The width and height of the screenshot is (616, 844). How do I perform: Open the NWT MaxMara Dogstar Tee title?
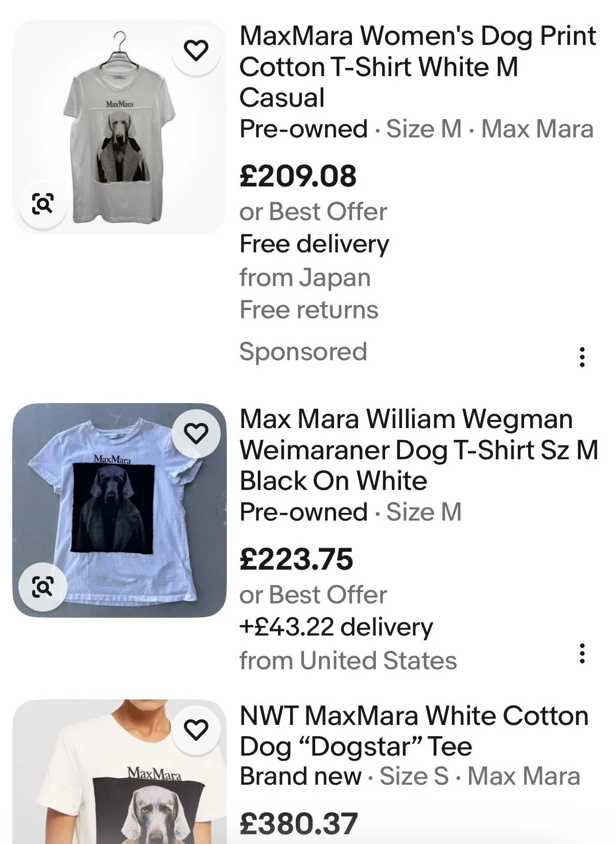(x=414, y=731)
